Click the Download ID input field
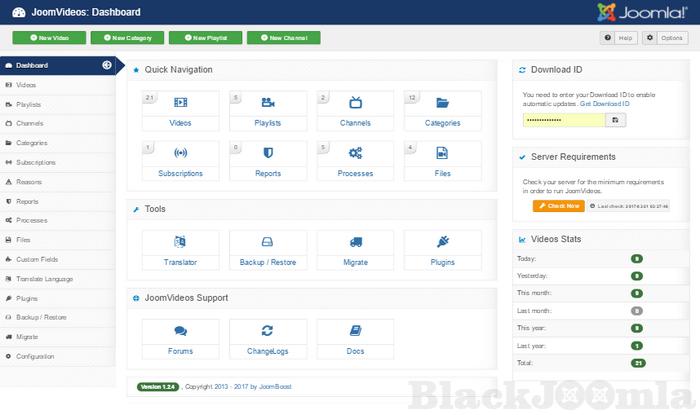Viewport: 700px width, 415px height. (x=563, y=120)
